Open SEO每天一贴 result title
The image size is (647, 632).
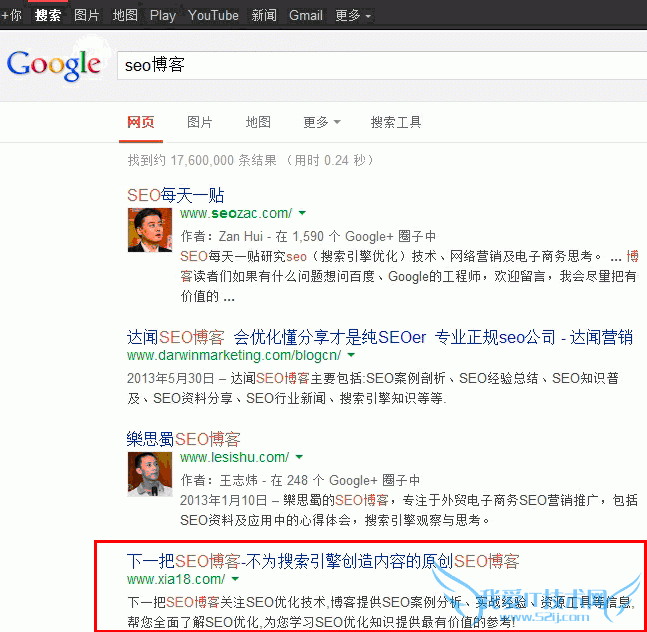click(x=176, y=195)
